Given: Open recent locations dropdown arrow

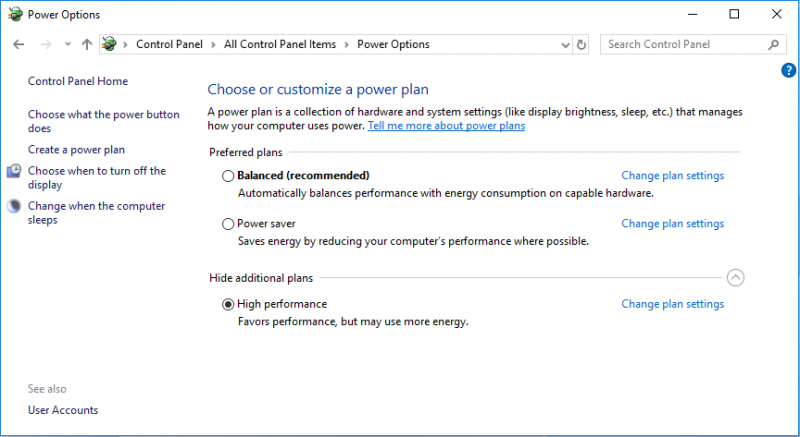Looking at the screenshot, I should (x=68, y=44).
